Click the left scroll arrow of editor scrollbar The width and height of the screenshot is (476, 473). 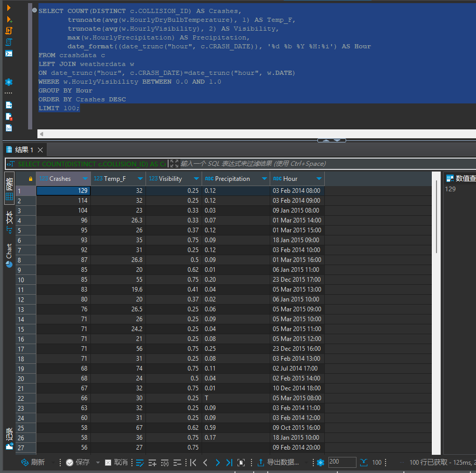[x=42, y=134]
